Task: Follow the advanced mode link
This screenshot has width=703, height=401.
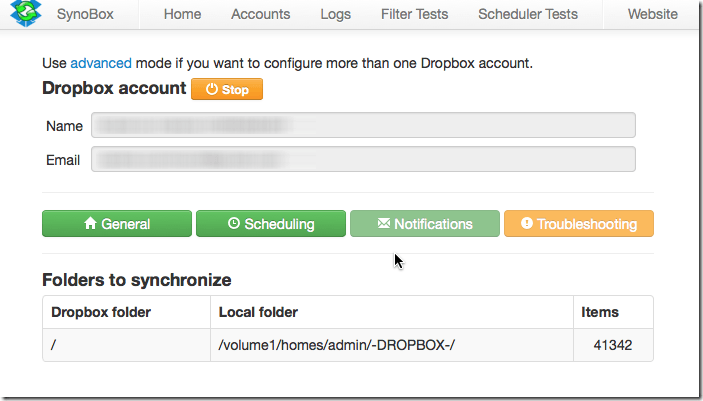Action: (x=101, y=63)
